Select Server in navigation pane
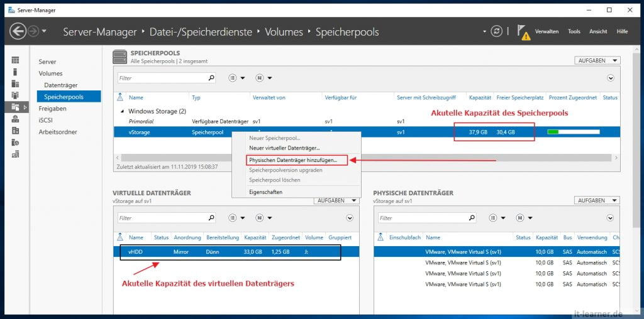 (x=47, y=62)
